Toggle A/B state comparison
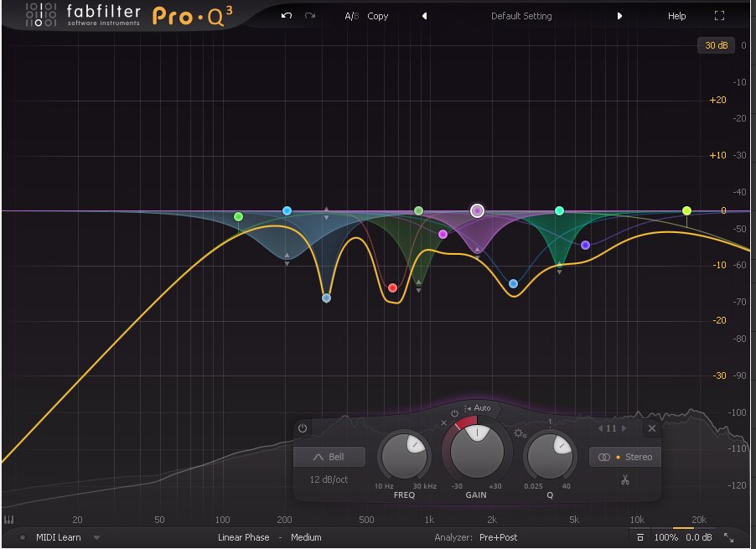The width and height of the screenshot is (756, 549). point(352,16)
